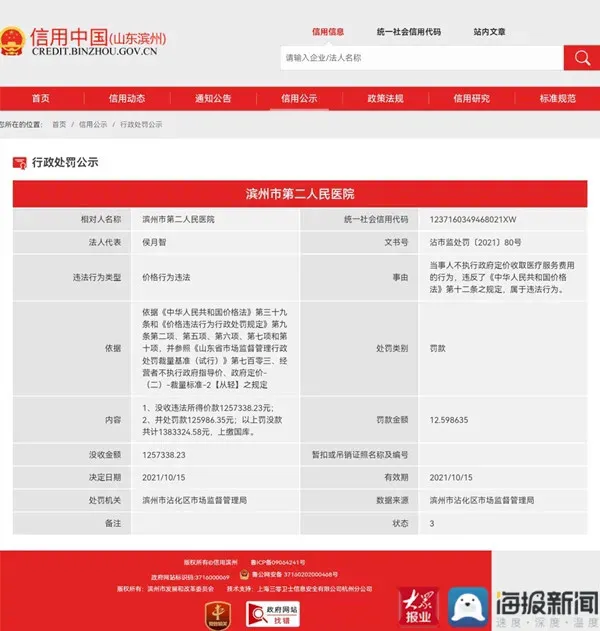Click the 数据来源 value 滨州市沾化区市场监督管理局
The image size is (600, 631).
pos(482,501)
